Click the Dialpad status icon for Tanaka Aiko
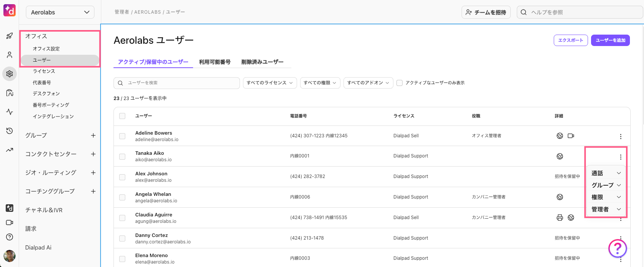Screen dimensions: 644x267 tap(560, 156)
